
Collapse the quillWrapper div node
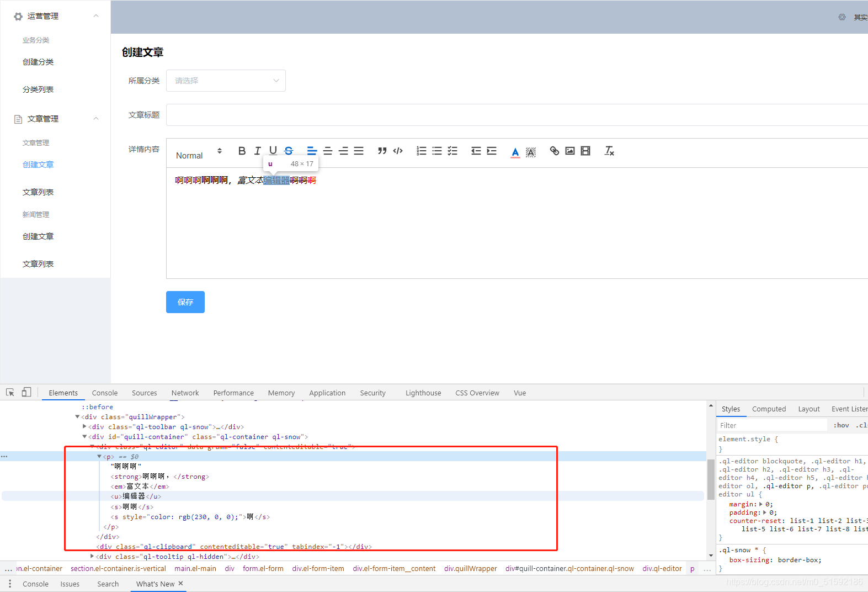point(78,417)
